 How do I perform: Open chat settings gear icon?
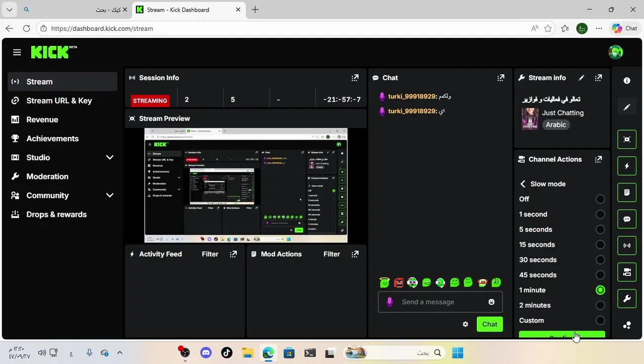coord(465,324)
